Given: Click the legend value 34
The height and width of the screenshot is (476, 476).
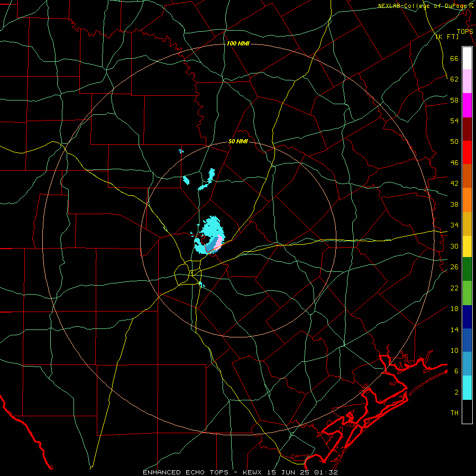Looking at the screenshot, I should (x=454, y=225).
